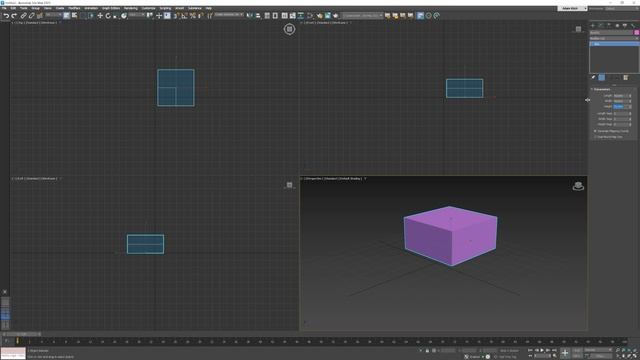Click Go to Start playback button

point(530,350)
